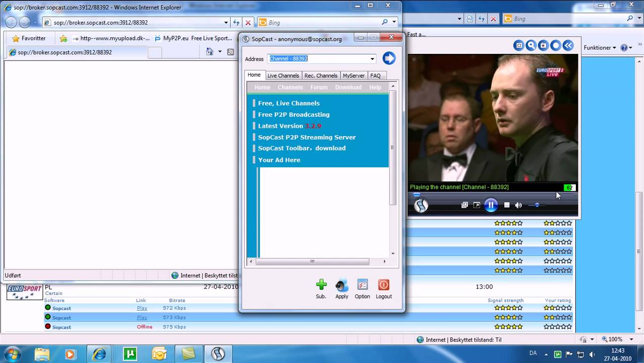
Task: Open the Home icon dropdown arrow in IE
Action: coord(220,52)
